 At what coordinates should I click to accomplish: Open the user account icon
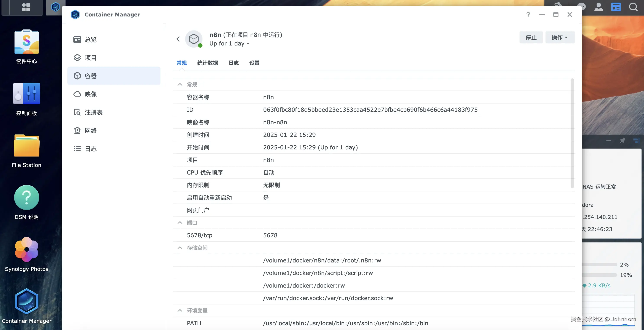click(599, 7)
